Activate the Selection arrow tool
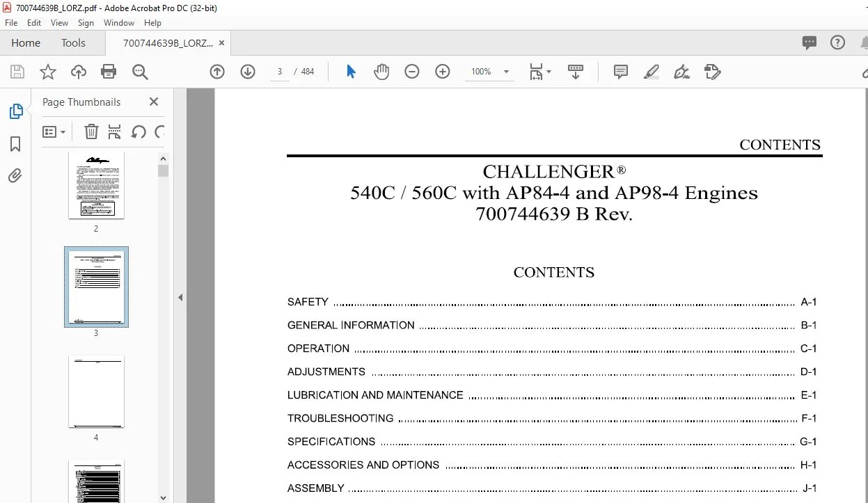This screenshot has height=503, width=868. 351,72
